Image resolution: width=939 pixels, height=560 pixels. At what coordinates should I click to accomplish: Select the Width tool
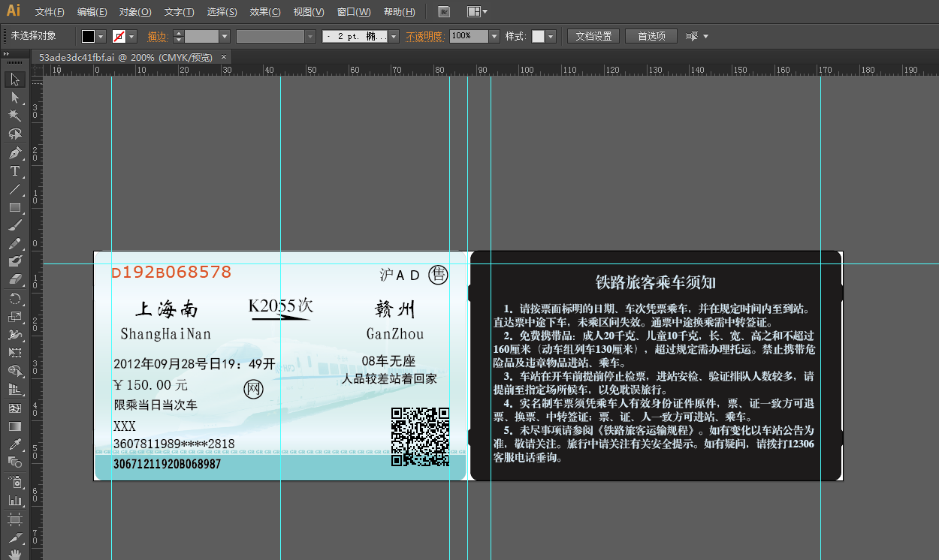pyautogui.click(x=14, y=334)
